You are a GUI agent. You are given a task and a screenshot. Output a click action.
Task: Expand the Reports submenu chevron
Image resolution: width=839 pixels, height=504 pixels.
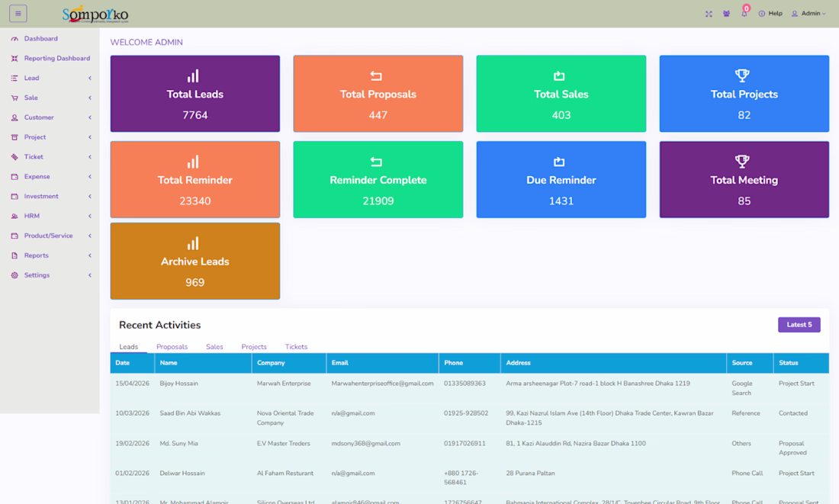[90, 255]
